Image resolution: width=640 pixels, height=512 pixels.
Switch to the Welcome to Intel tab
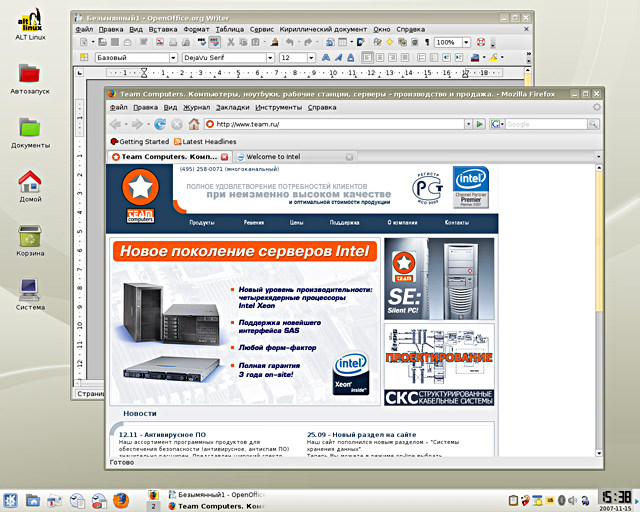click(273, 157)
